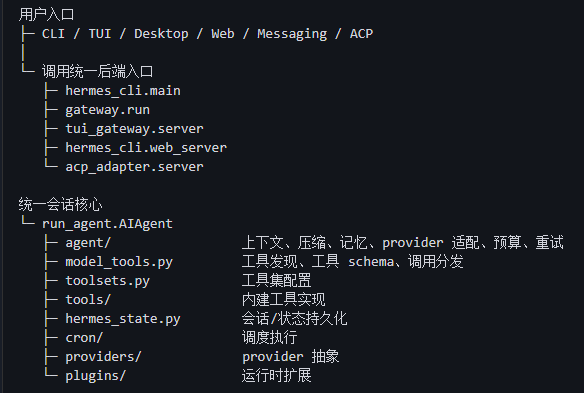
Task: Click the 工具集配置 description text
Action: [x=276, y=281]
